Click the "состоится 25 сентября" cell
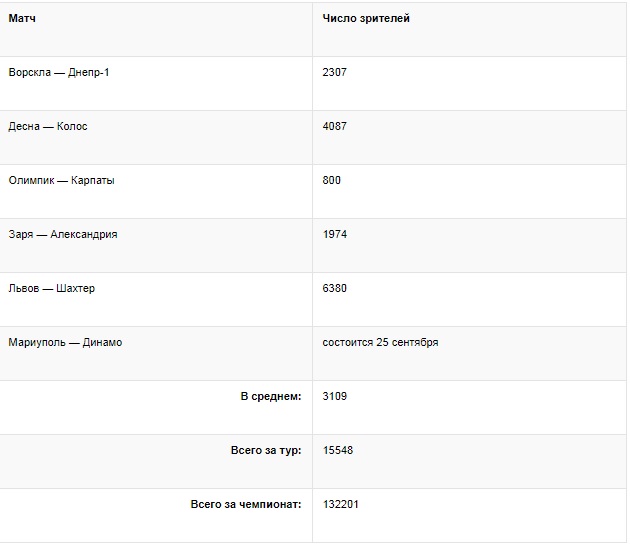630x554 pixels. (380, 343)
